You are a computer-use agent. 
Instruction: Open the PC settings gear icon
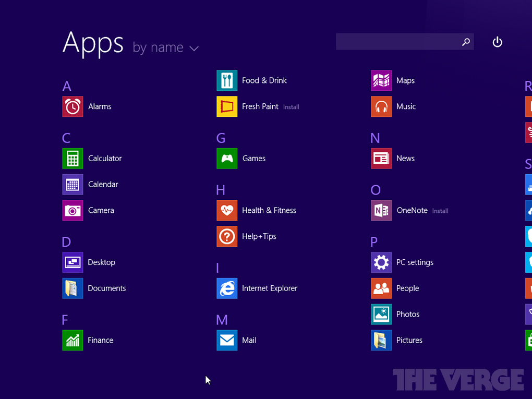point(381,262)
